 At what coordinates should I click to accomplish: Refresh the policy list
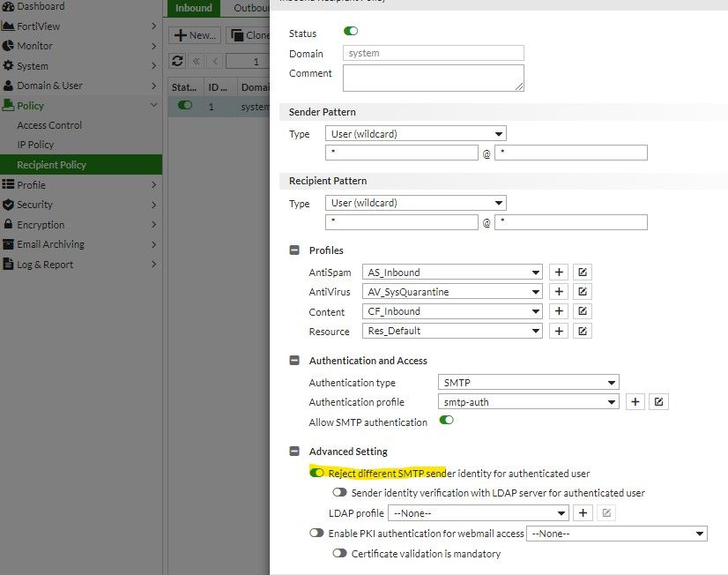pos(177,61)
